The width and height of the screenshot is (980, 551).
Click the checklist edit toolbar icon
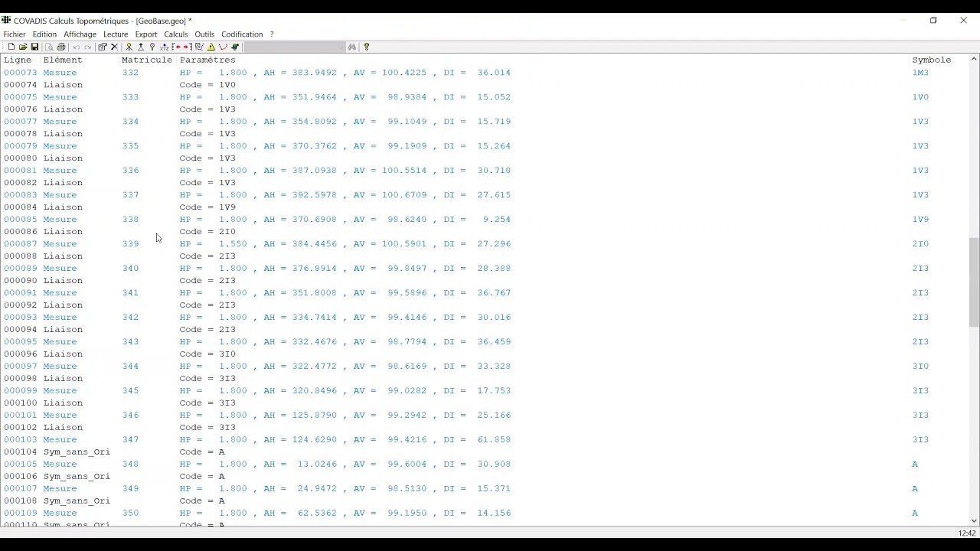point(199,47)
